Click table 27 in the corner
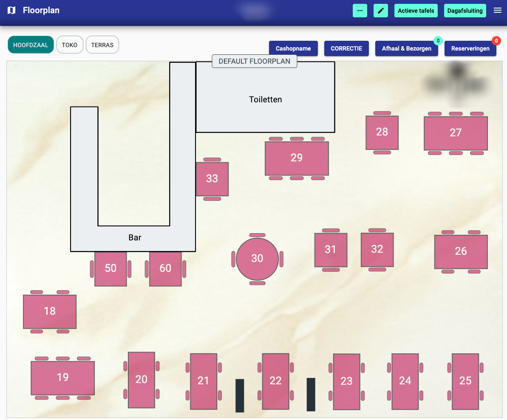This screenshot has width=507, height=420. pyautogui.click(x=455, y=133)
